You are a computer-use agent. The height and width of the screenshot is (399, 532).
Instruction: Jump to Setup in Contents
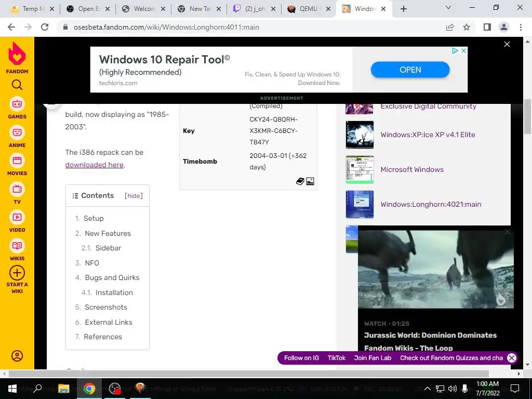(94, 219)
